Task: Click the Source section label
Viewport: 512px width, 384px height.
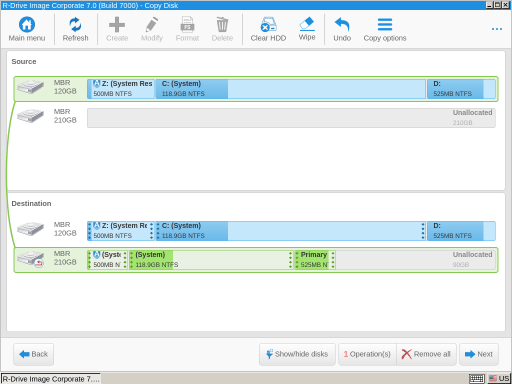Action: click(x=24, y=62)
